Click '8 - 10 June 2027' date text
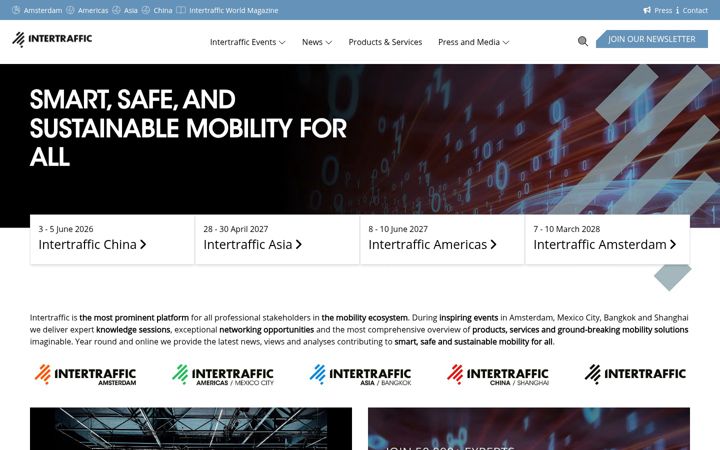 (398, 229)
